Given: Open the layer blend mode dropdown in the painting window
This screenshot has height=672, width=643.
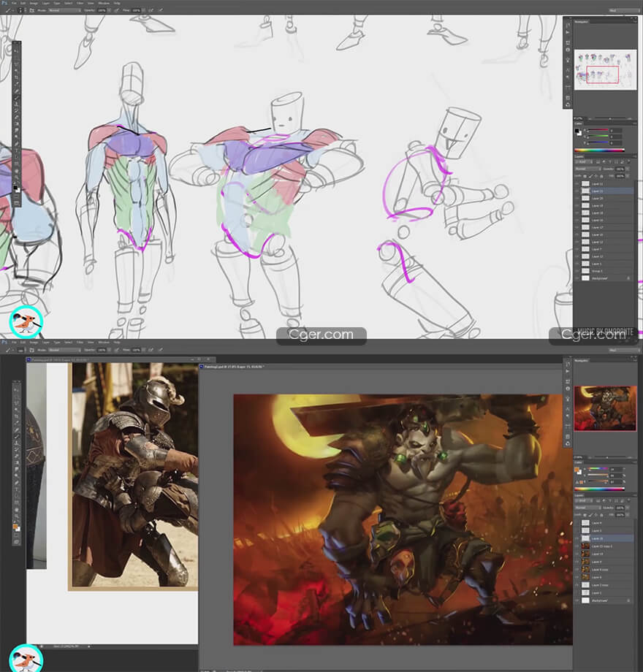Looking at the screenshot, I should (589, 506).
